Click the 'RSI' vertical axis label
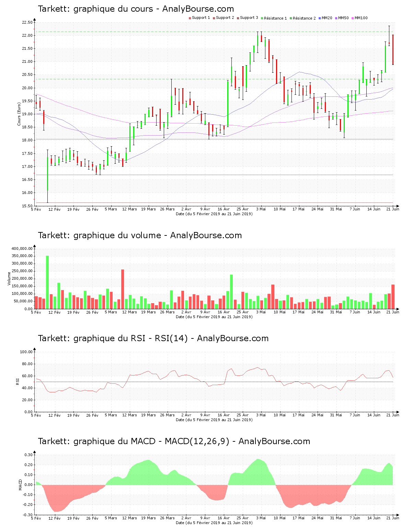 (18, 381)
